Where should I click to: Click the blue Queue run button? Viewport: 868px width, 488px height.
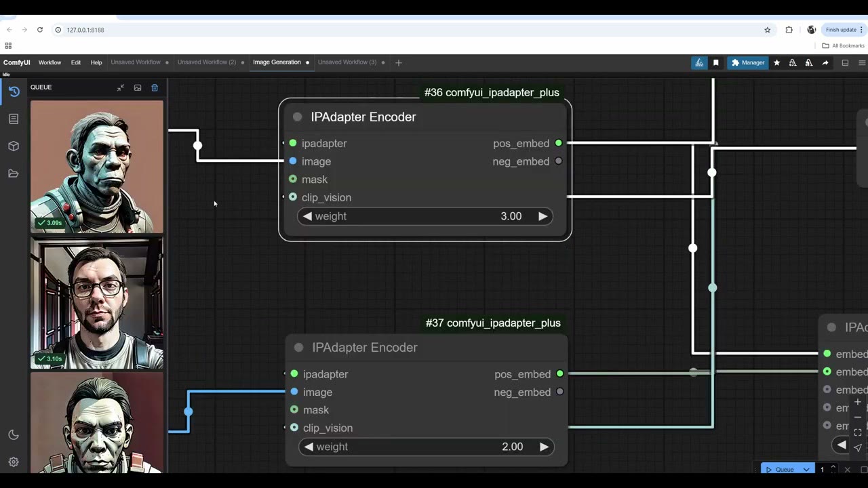pyautogui.click(x=780, y=469)
